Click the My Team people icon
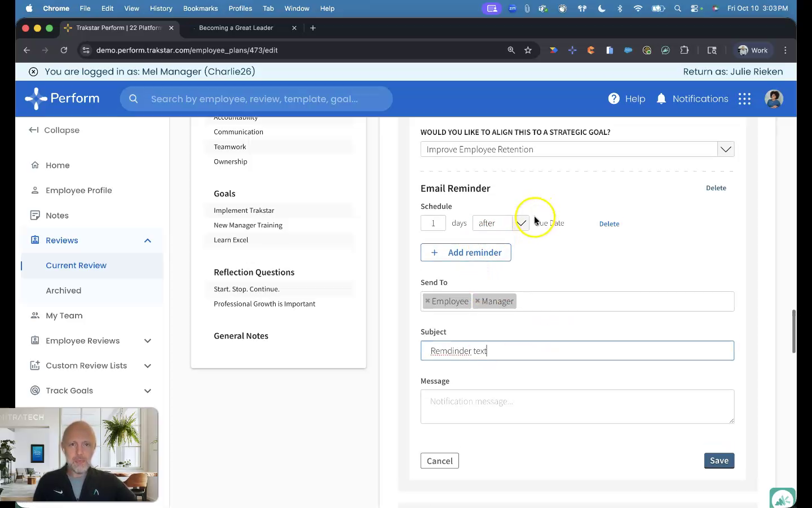 (35, 316)
